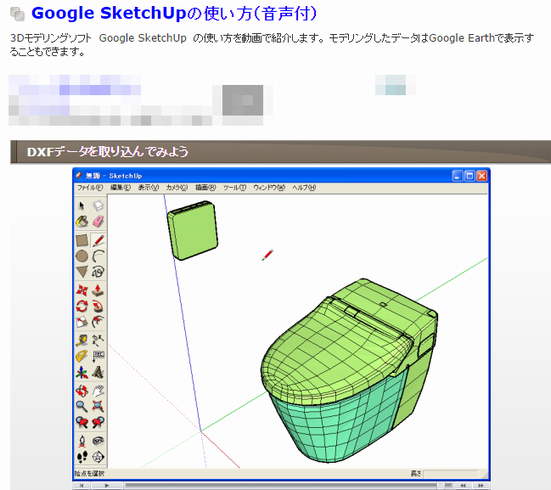This screenshot has height=490, width=551.
Task: Select the triangle Polygon tool
Action: pos(82,271)
